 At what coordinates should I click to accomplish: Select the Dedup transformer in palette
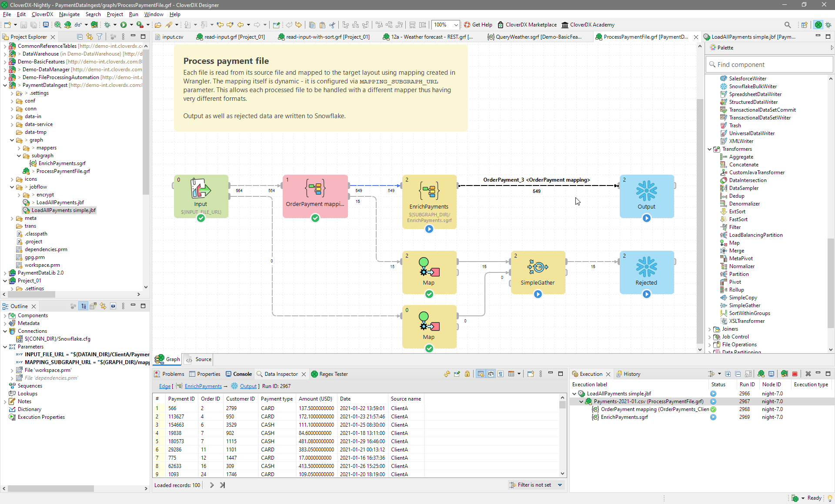tap(736, 196)
